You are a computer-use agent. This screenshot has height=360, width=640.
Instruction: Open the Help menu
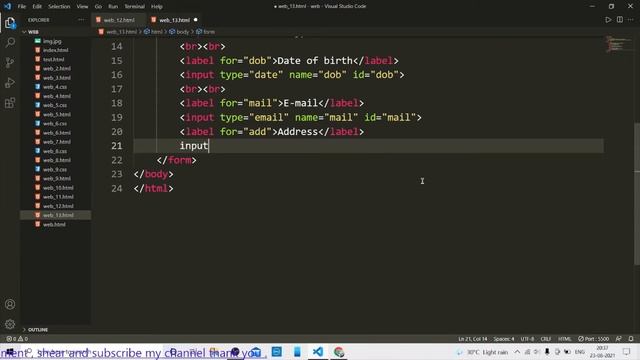[x=157, y=6]
